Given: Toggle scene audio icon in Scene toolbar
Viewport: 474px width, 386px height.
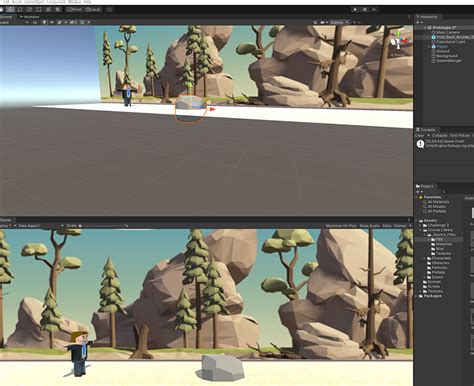Looking at the screenshot, I should tap(52, 22).
